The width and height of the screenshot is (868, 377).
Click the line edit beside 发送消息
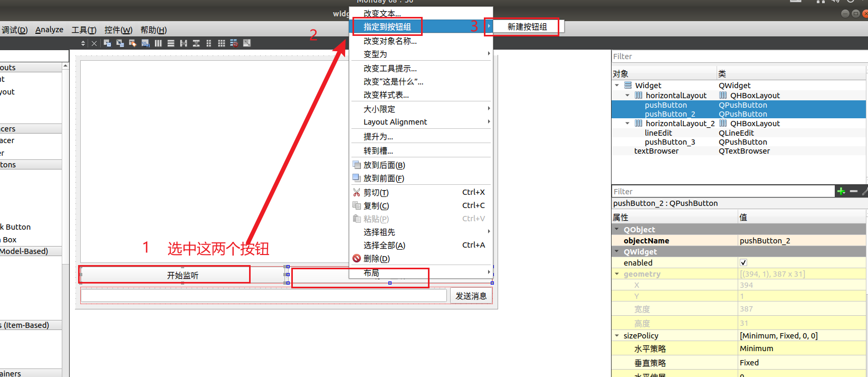(x=263, y=296)
